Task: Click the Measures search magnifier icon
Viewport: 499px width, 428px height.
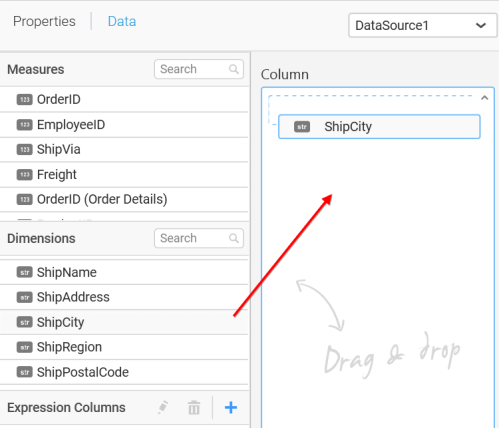Action: pos(234,69)
